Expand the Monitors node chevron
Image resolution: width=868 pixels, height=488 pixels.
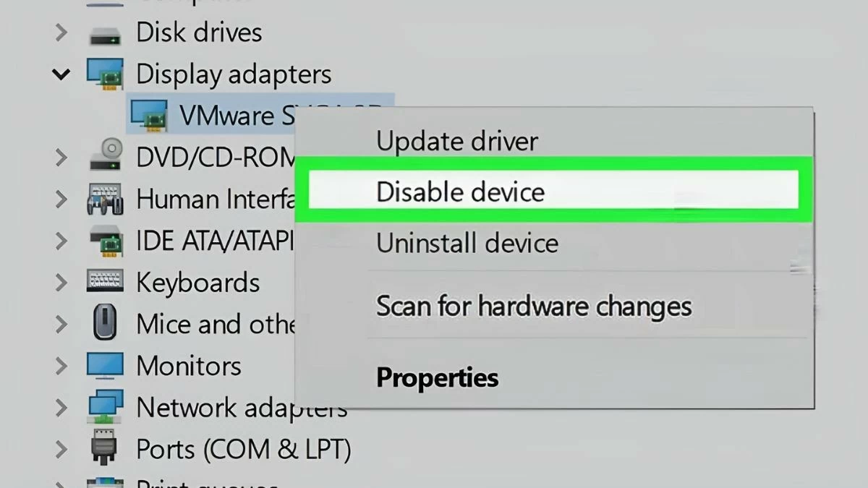pyautogui.click(x=62, y=366)
